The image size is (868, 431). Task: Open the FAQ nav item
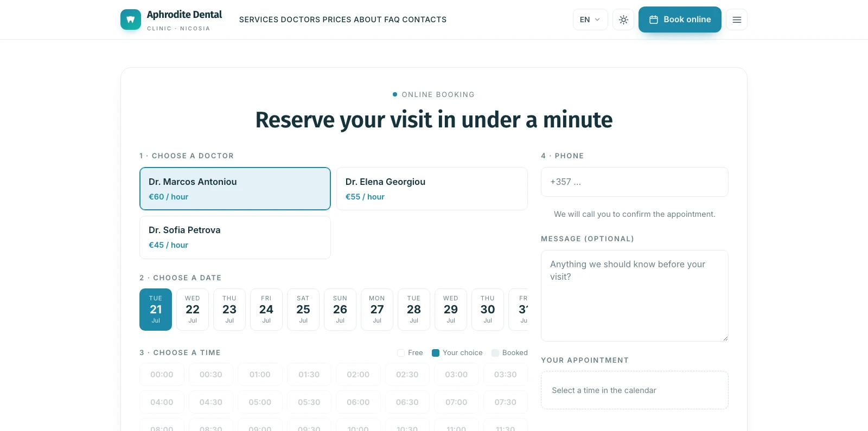[392, 20]
